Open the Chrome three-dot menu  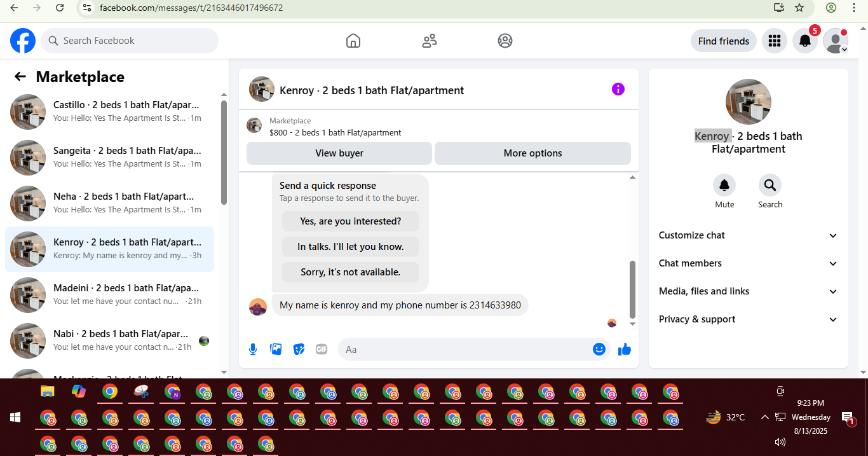click(x=854, y=8)
